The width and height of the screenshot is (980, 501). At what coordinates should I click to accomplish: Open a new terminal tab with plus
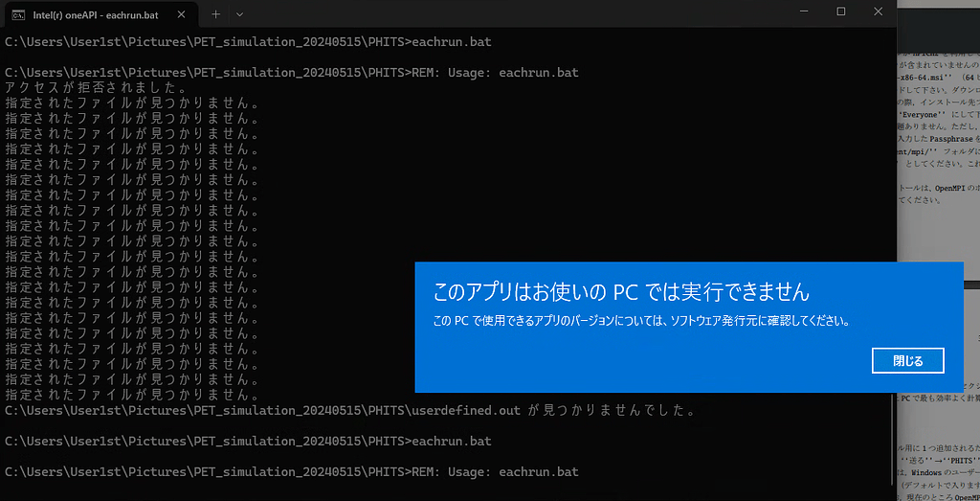(215, 13)
